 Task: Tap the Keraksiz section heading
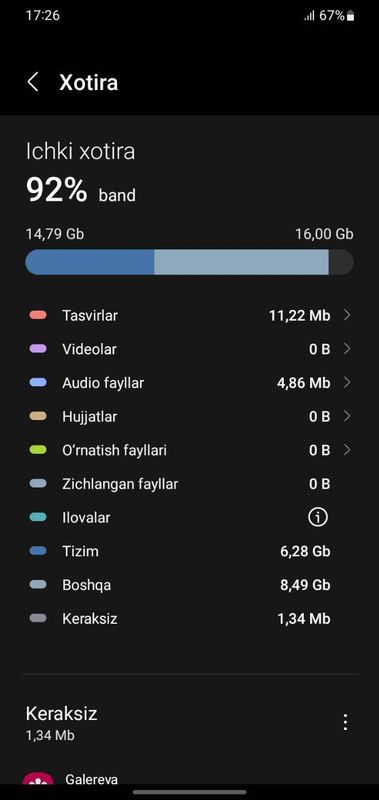click(x=61, y=713)
